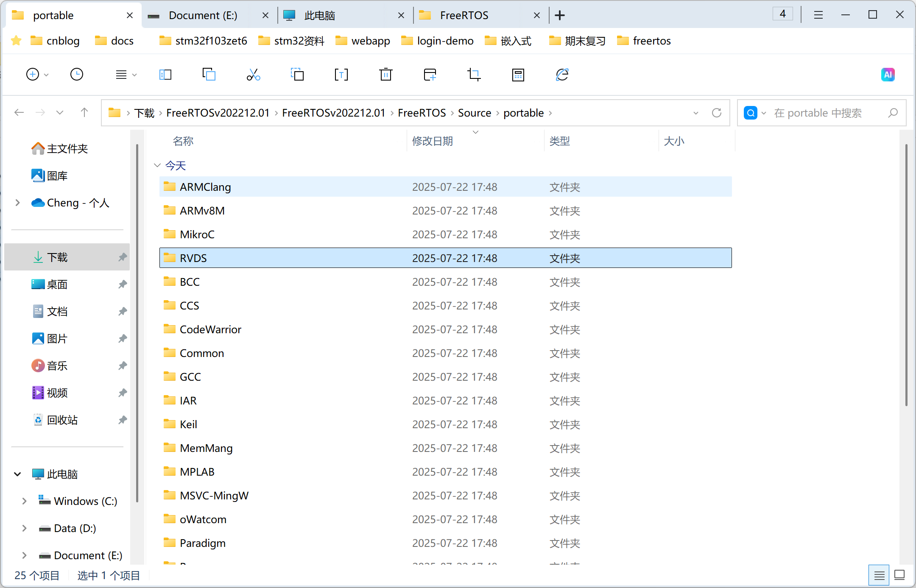
Task: Collapse the 今天 group
Action: (x=157, y=165)
